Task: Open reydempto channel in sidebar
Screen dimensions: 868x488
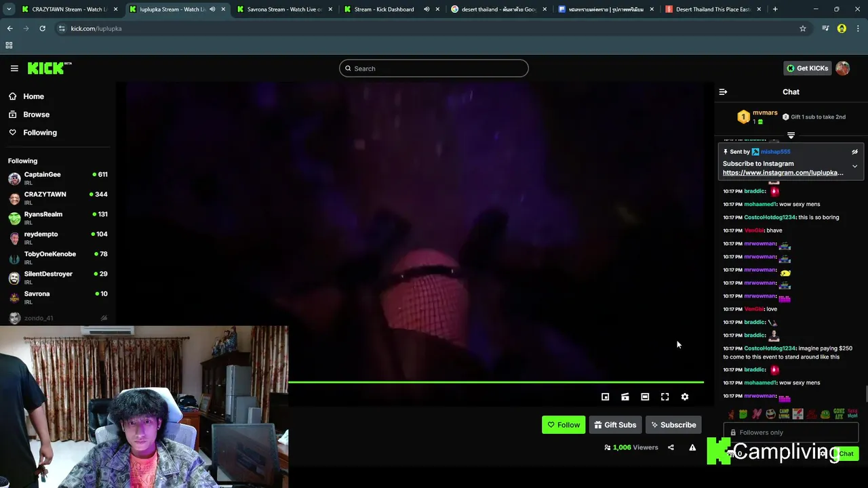Action: coord(58,238)
